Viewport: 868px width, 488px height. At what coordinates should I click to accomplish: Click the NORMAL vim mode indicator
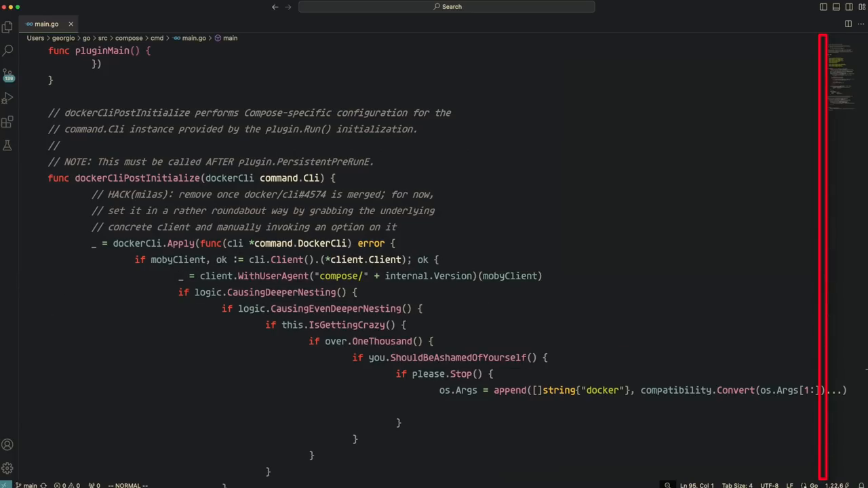tap(127, 485)
